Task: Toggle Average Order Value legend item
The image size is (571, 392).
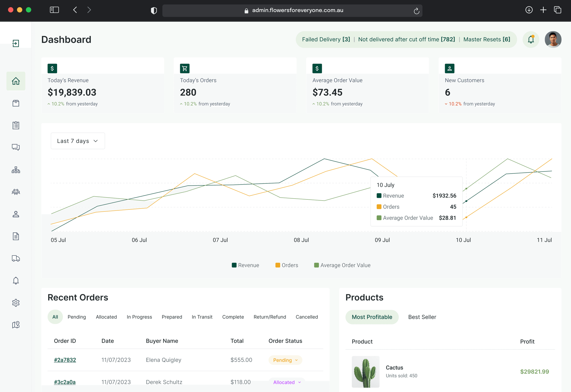Action: pyautogui.click(x=342, y=265)
